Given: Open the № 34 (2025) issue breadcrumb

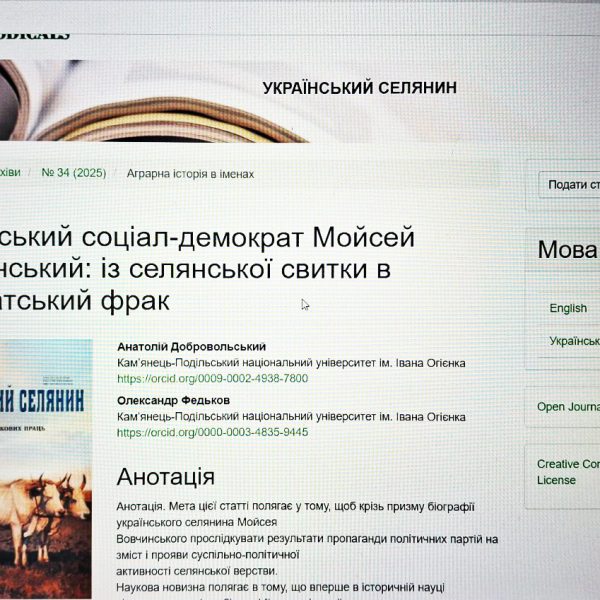Looking at the screenshot, I should [73, 173].
